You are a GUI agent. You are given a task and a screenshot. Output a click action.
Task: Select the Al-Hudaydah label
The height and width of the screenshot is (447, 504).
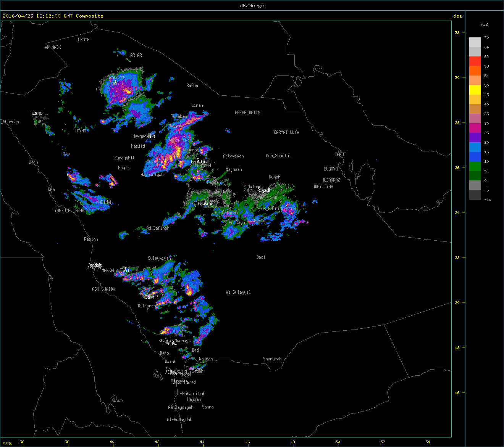point(179,420)
